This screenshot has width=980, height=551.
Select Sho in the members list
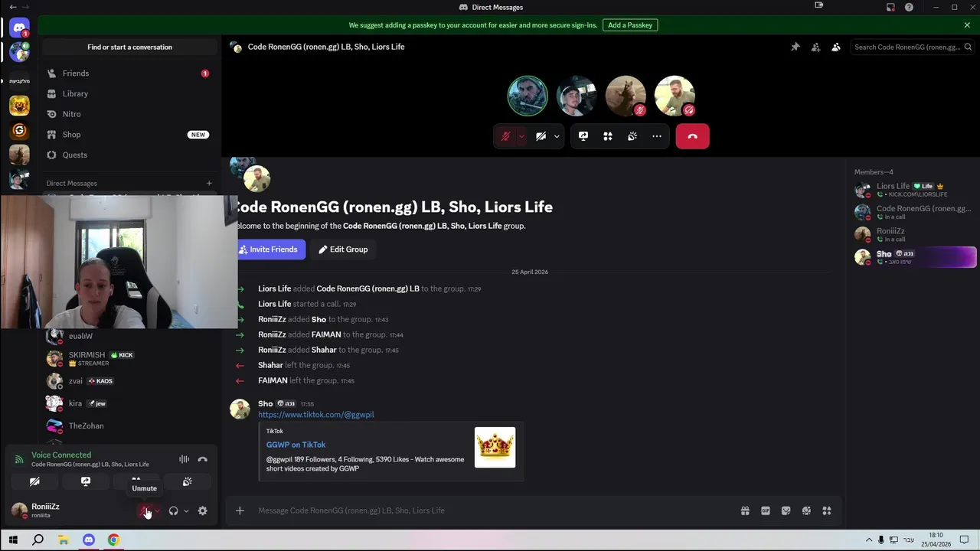[914, 257]
